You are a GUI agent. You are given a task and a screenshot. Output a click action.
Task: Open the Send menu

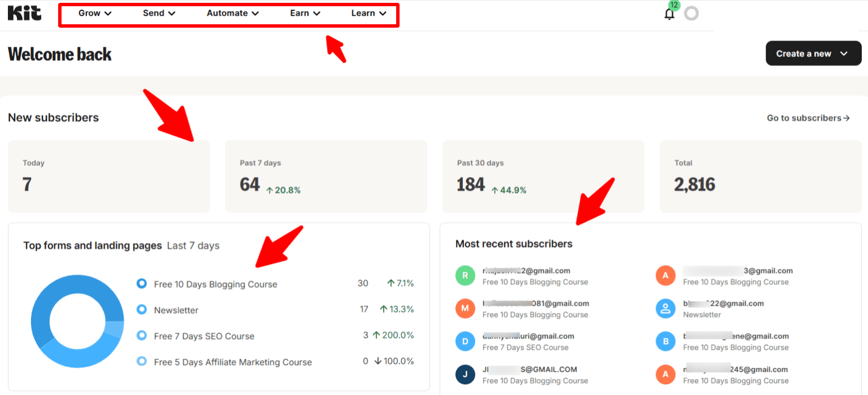(x=159, y=14)
